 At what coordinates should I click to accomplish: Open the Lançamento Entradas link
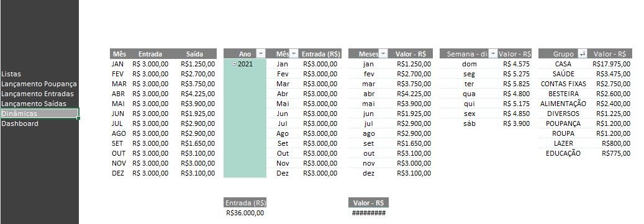click(37, 94)
